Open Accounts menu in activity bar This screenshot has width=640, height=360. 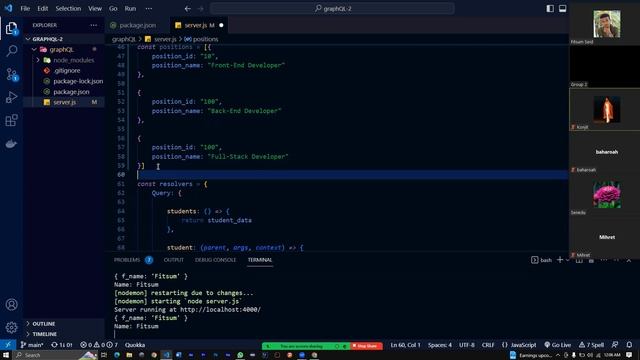(11, 304)
